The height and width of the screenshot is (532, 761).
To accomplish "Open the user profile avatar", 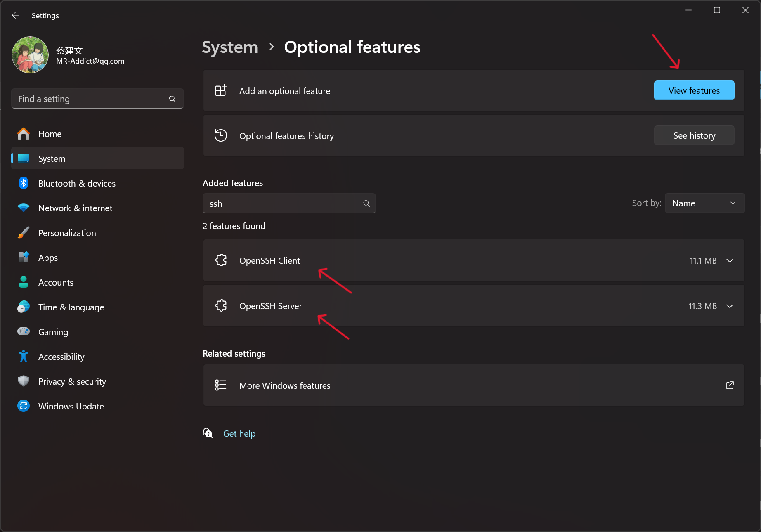I will point(30,55).
